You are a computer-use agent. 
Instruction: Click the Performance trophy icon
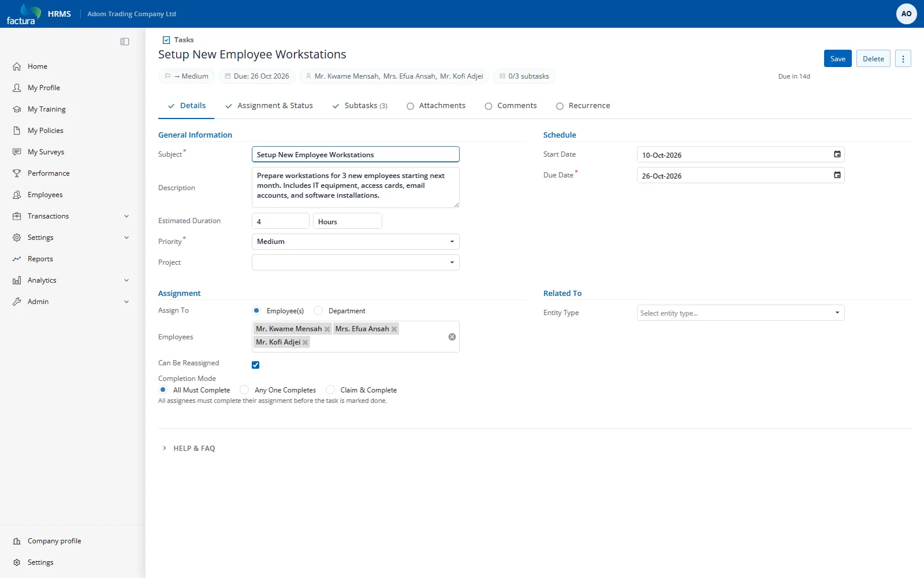point(17,173)
